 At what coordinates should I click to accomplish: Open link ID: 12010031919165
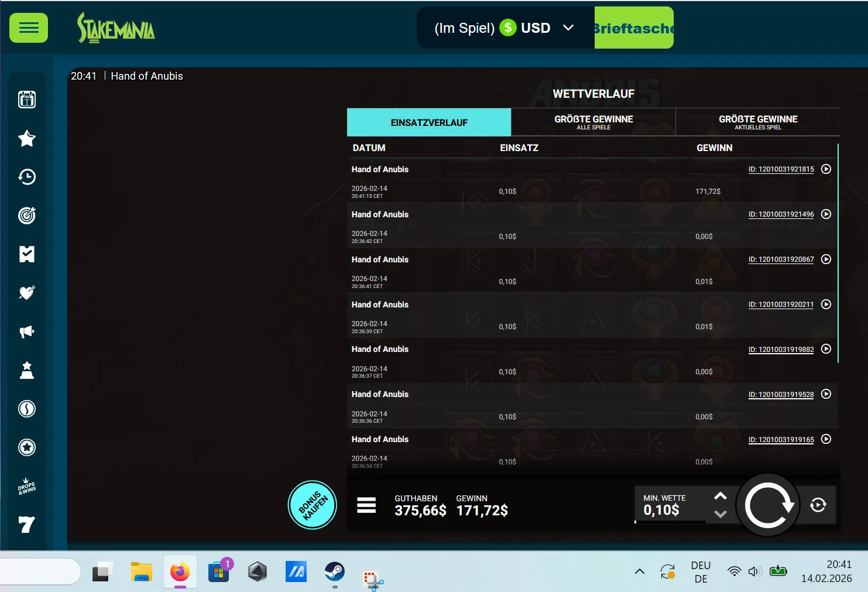[781, 440]
